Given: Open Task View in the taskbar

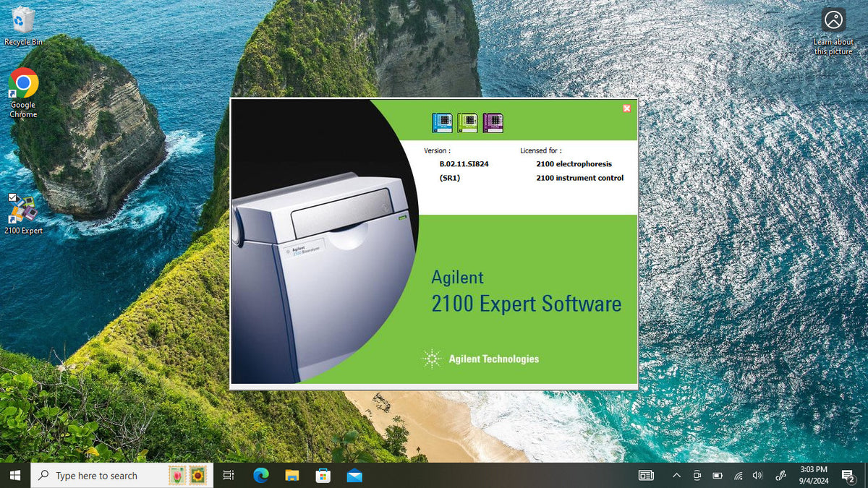Looking at the screenshot, I should [229, 475].
